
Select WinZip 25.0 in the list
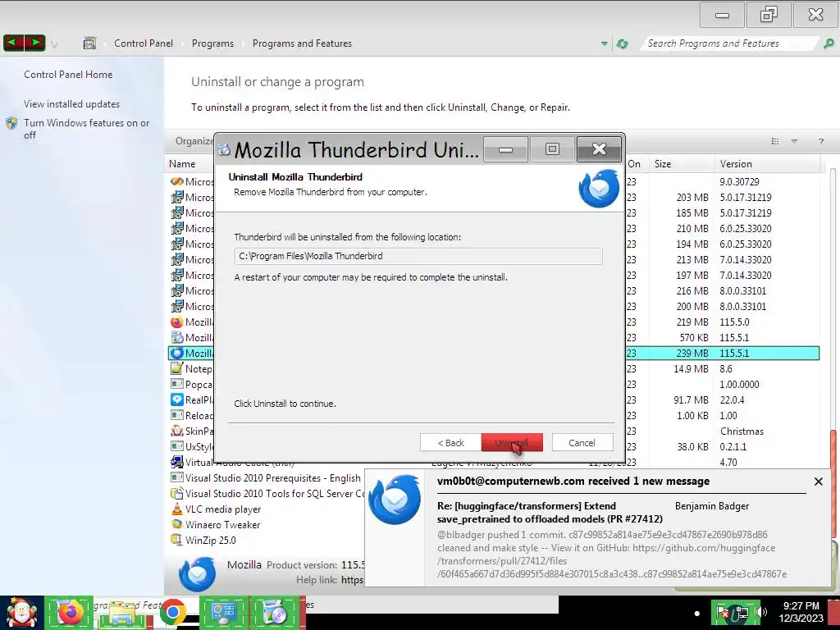[x=211, y=540]
